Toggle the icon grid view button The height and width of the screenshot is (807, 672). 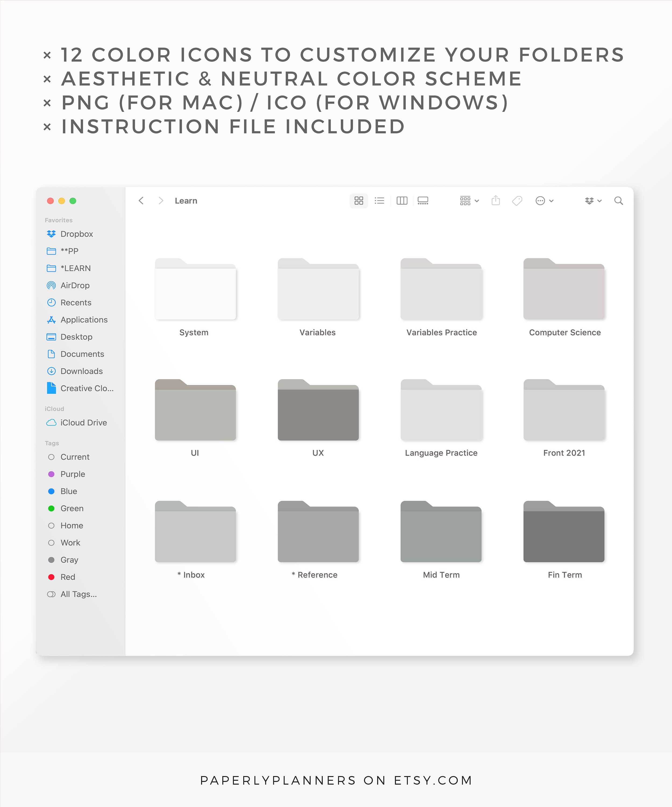coord(359,201)
